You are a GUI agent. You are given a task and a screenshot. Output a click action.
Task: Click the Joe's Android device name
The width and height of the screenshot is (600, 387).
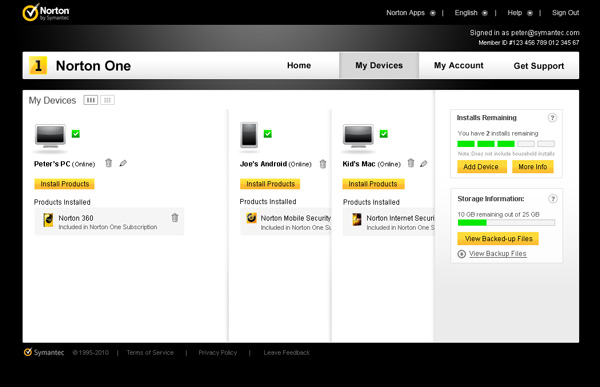(x=263, y=164)
